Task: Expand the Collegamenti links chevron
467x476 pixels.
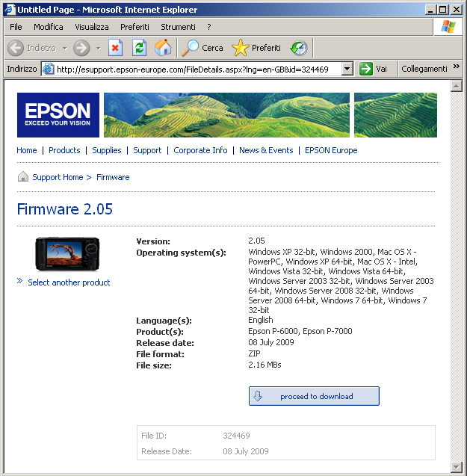Action: (456, 67)
